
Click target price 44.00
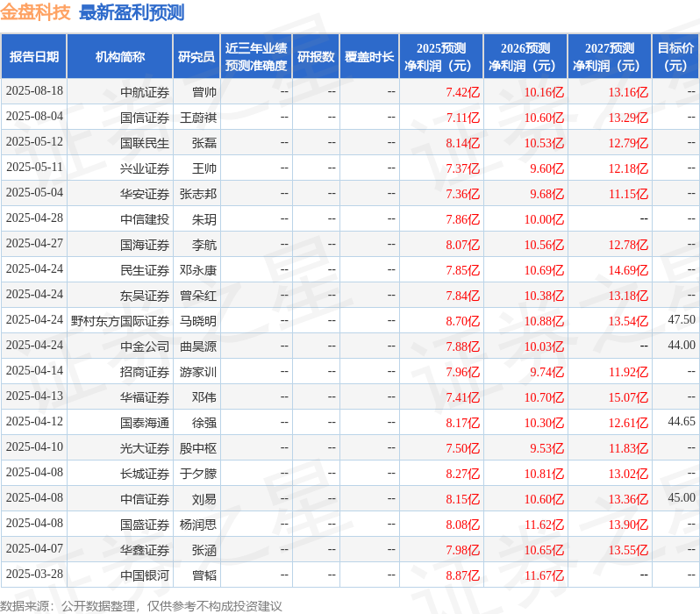(x=682, y=346)
